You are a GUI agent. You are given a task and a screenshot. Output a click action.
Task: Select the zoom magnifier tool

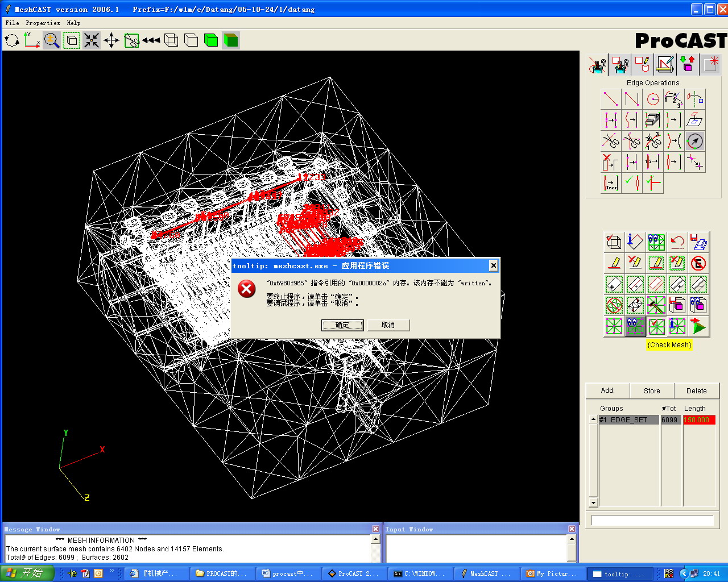(52, 40)
